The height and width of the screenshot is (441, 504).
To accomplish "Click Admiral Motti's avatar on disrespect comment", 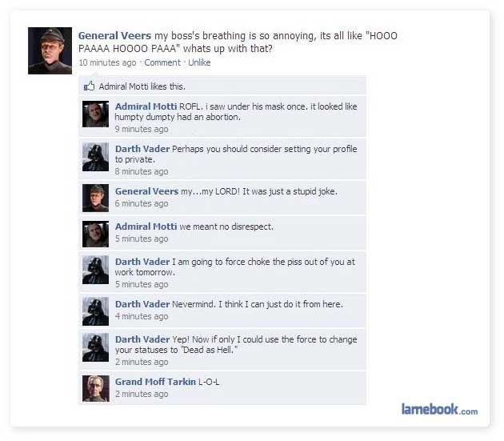I will pos(95,234).
